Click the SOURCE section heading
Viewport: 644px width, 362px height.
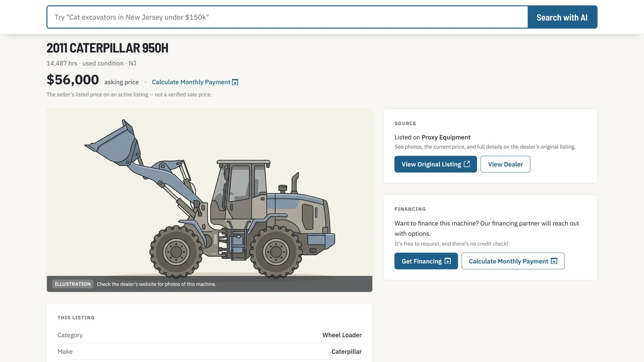(x=405, y=123)
